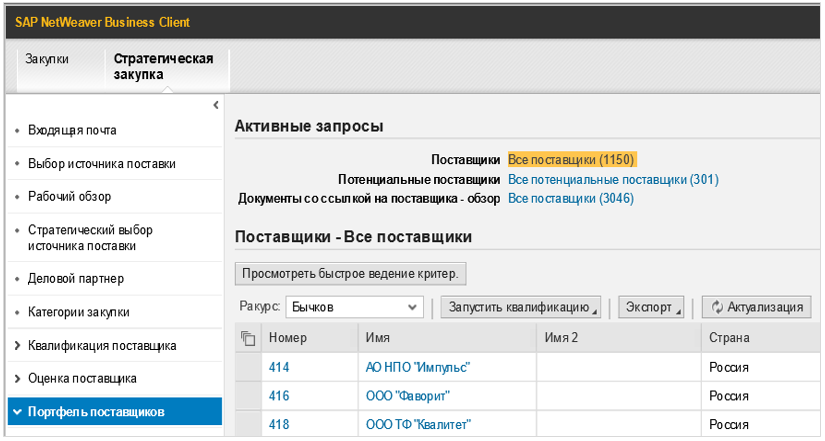Open the Все поставщики (1150) query link

571,159
